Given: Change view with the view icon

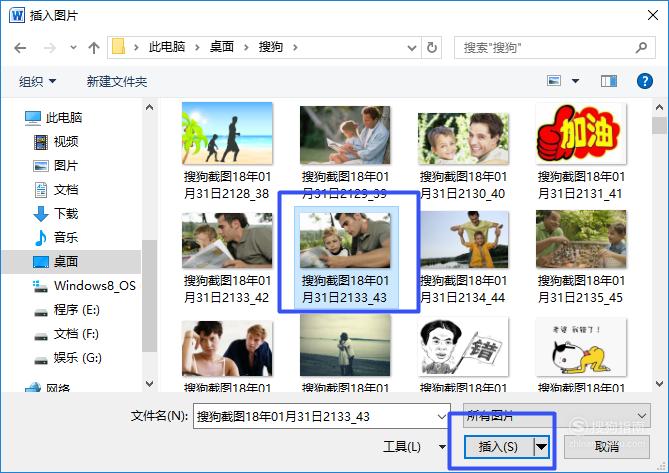Looking at the screenshot, I should coord(554,81).
